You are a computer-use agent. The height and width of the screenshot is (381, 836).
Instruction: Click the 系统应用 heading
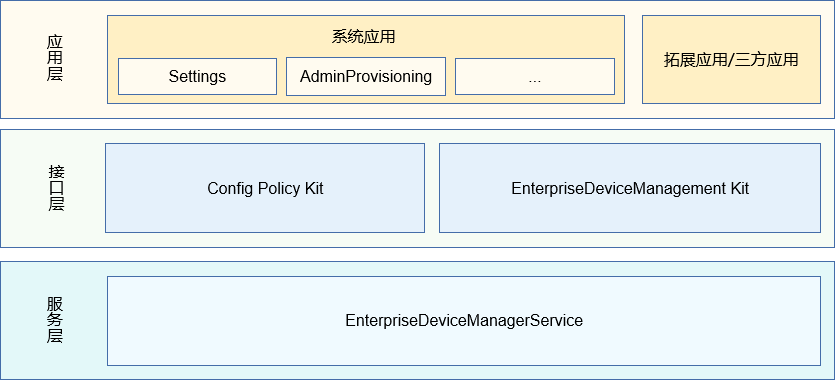click(x=364, y=37)
